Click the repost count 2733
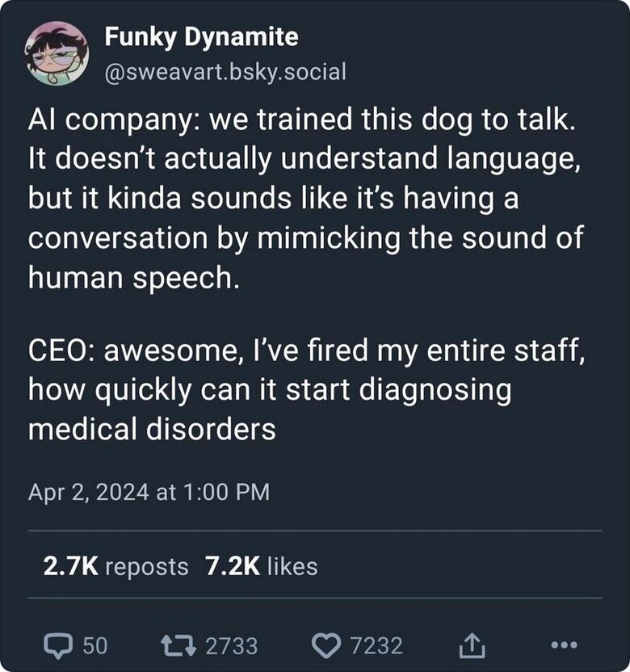This screenshot has width=630, height=672. pos(231,645)
